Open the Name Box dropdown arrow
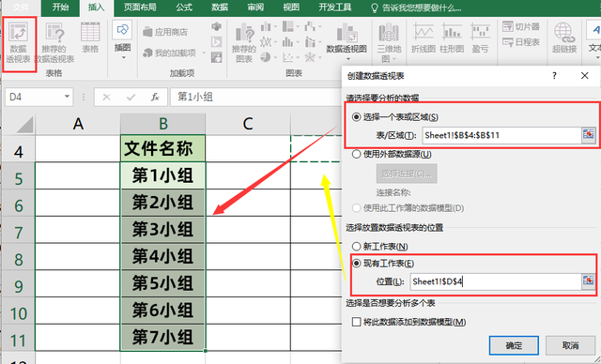601x364 pixels. (x=67, y=97)
